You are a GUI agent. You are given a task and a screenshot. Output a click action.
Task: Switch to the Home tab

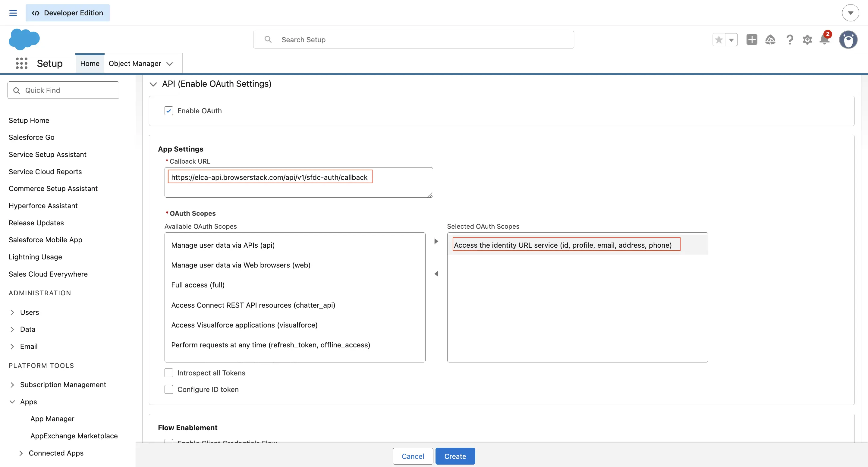[x=90, y=63]
